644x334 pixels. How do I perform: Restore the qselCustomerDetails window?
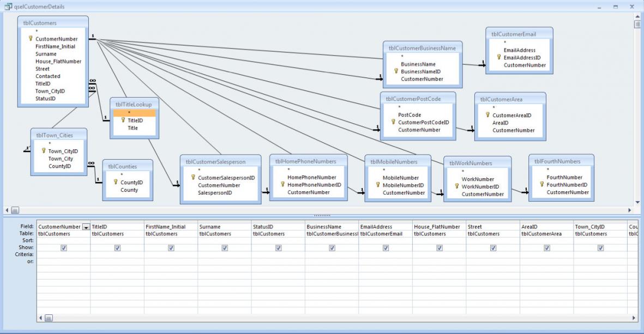point(615,7)
